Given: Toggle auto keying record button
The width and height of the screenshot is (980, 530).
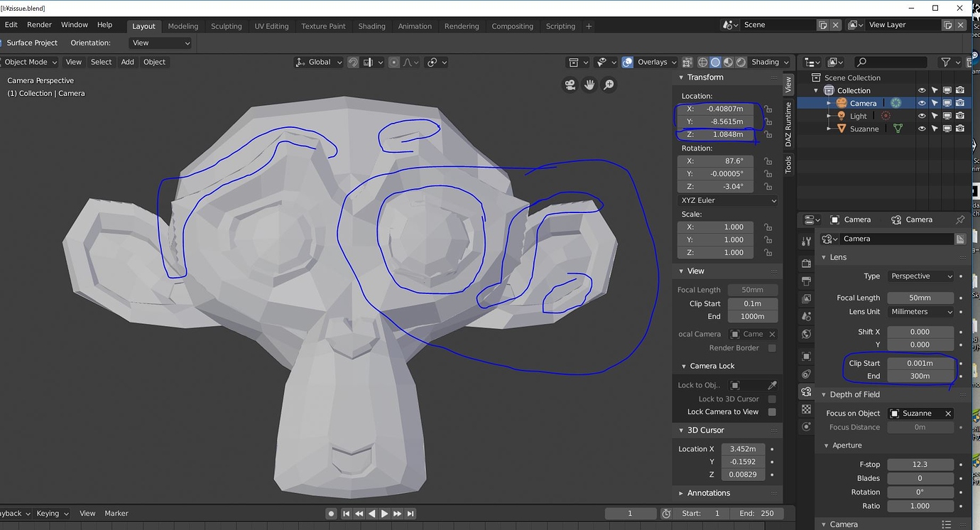Looking at the screenshot, I should click(331, 514).
